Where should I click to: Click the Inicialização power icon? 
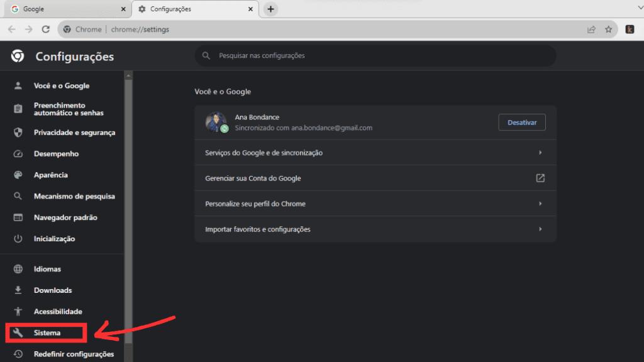(x=19, y=238)
